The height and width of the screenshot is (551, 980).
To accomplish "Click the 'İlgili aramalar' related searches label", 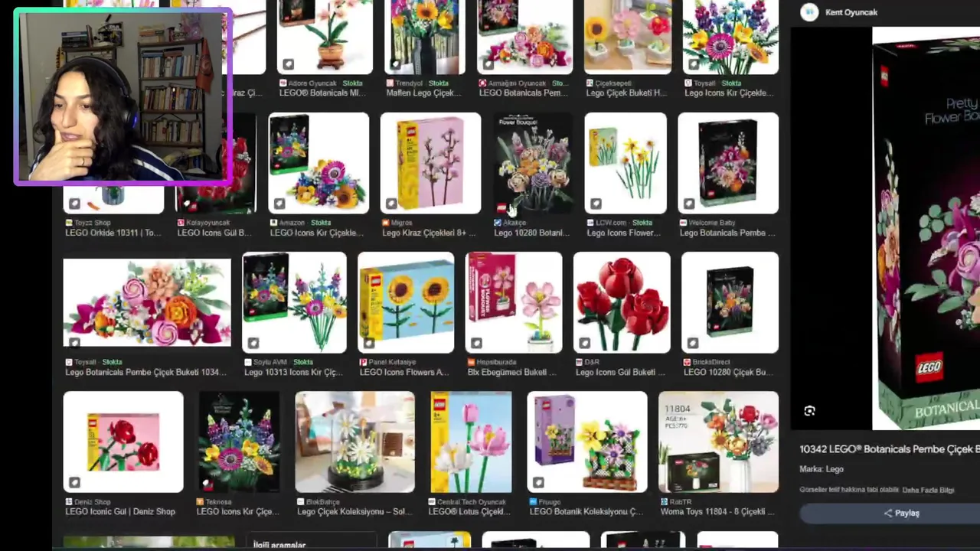I will click(x=279, y=545).
